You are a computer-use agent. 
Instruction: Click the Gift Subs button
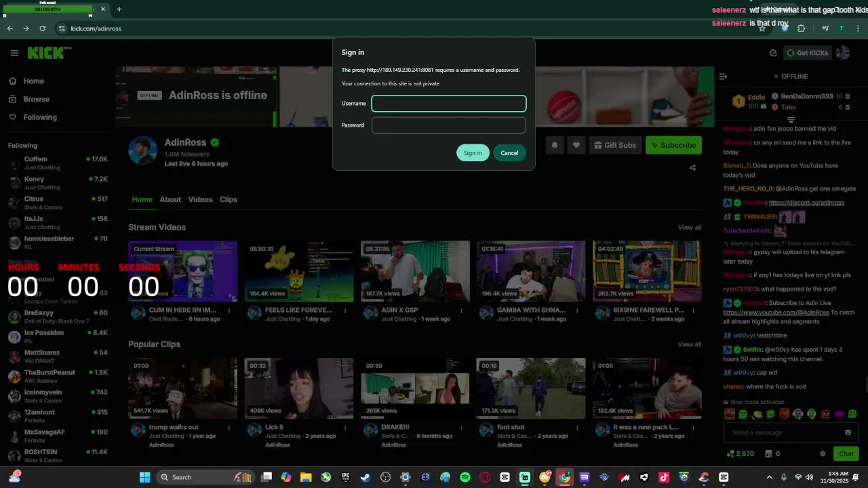615,145
